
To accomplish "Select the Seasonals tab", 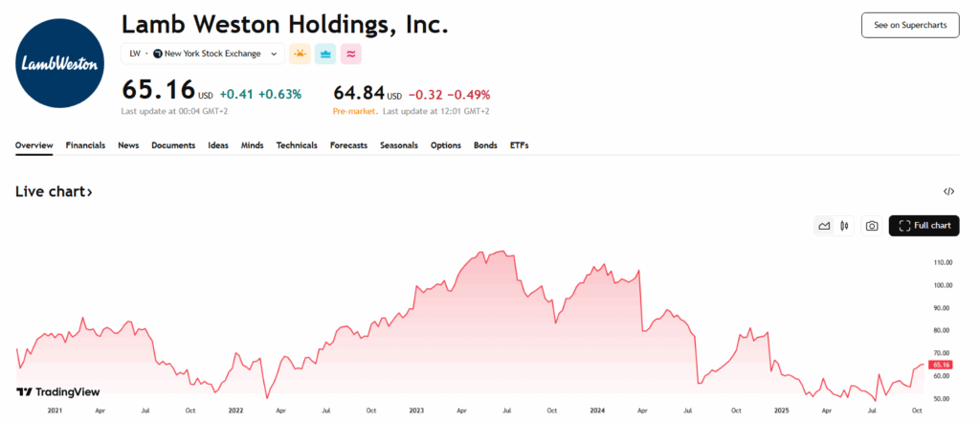I will click(x=399, y=145).
